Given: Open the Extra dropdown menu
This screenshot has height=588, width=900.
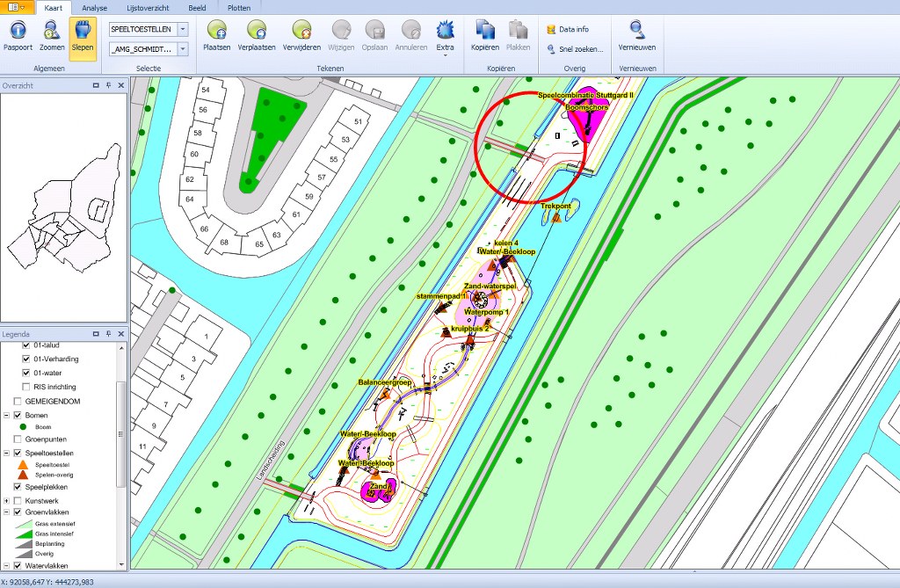Looking at the screenshot, I should (x=446, y=38).
